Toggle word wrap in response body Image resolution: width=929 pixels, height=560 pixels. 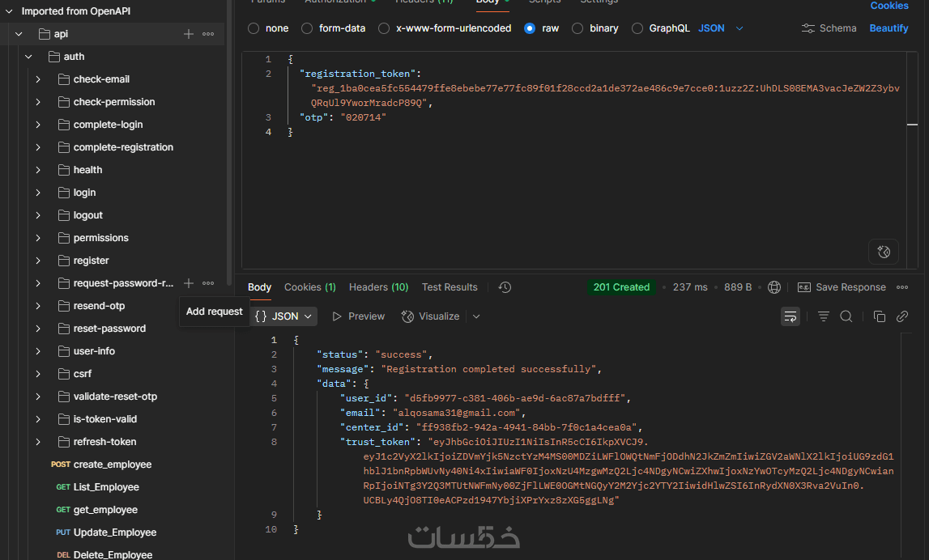[791, 316]
